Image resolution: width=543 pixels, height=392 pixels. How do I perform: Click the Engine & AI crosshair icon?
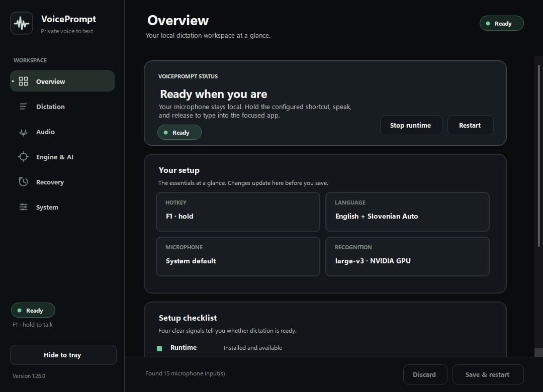tap(23, 157)
